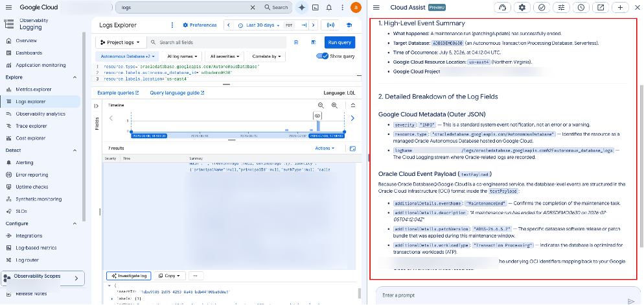Click Investigate log button
644x305 pixels.
click(x=129, y=276)
